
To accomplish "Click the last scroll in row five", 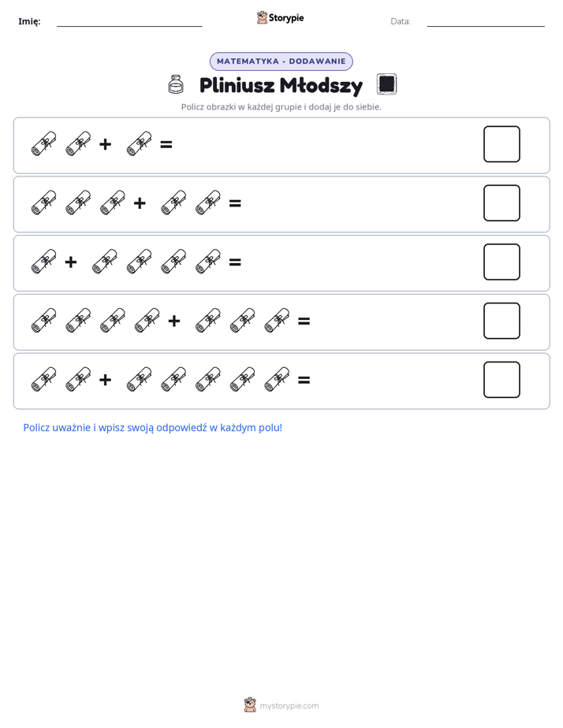I will (277, 379).
